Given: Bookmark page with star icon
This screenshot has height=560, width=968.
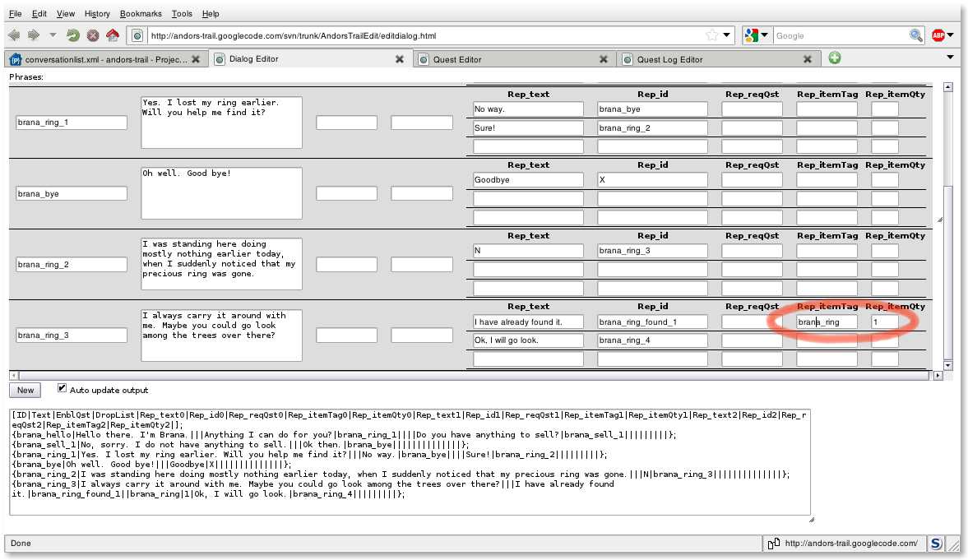Looking at the screenshot, I should tap(711, 35).
